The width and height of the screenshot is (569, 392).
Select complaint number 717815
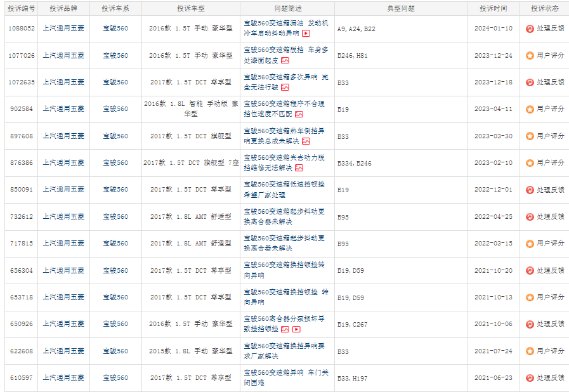(22, 244)
